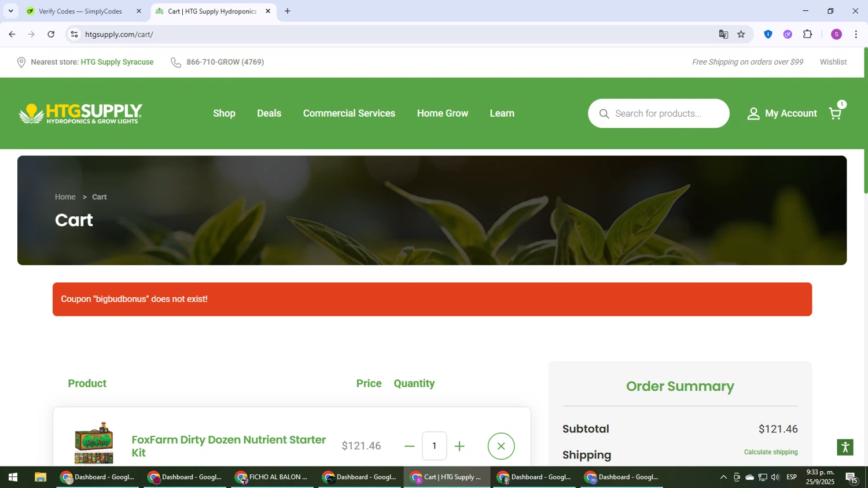868x488 pixels.
Task: Switch to FICHO AL BALON taskbar window
Action: coord(272,477)
